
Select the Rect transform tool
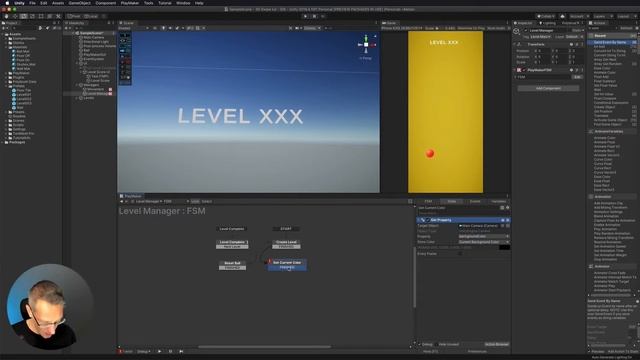coord(41,16)
